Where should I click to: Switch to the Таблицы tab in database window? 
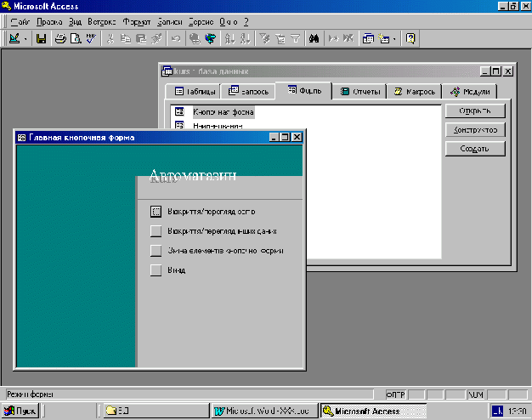[x=194, y=91]
